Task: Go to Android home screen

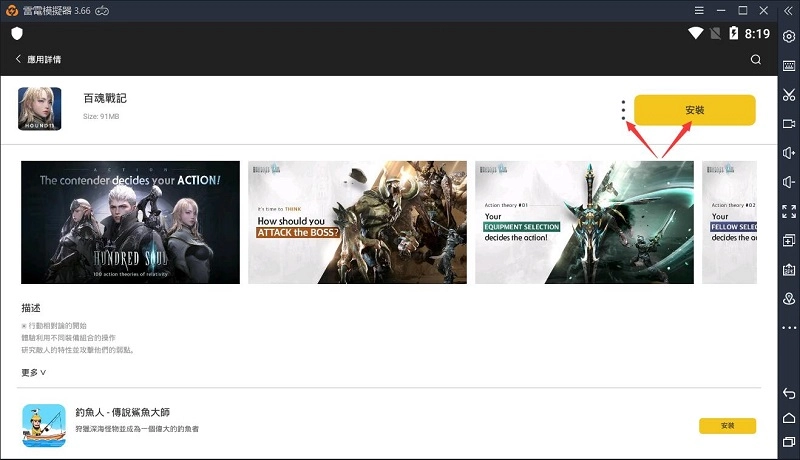Action: (789, 417)
